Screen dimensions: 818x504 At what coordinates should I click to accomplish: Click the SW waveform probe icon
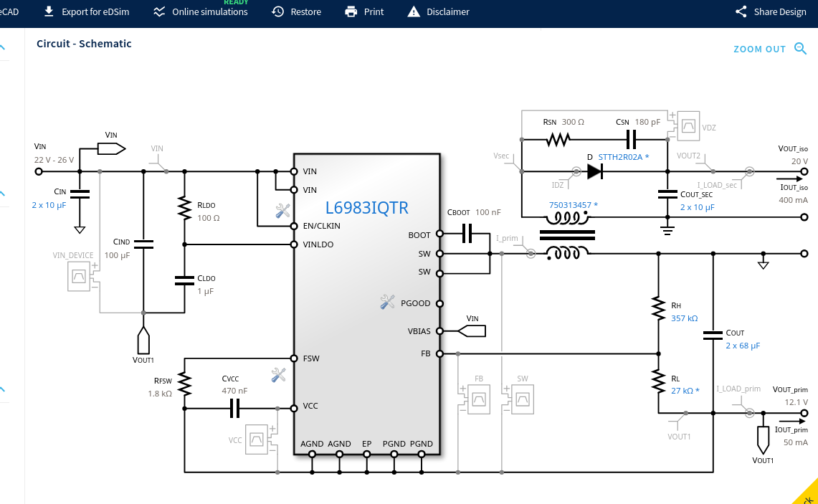coord(522,399)
